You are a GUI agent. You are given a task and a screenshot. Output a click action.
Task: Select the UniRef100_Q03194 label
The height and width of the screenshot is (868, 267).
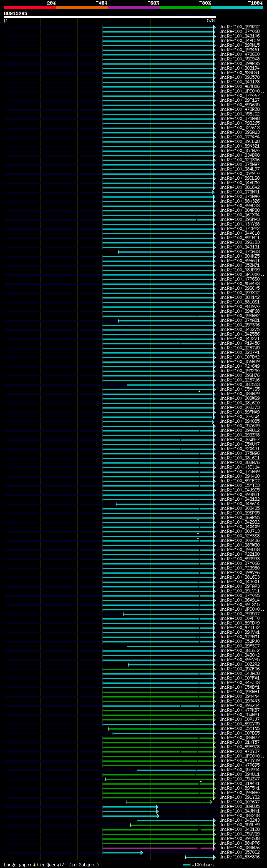point(239,68)
